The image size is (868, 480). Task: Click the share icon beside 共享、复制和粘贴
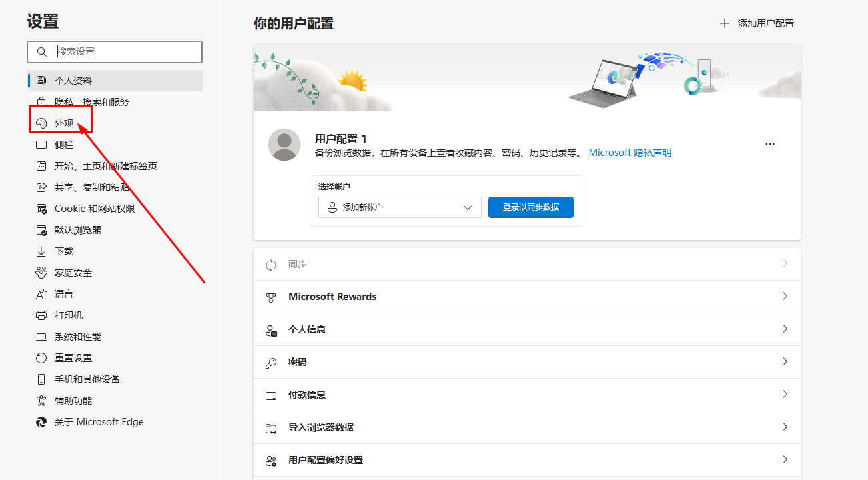41,187
